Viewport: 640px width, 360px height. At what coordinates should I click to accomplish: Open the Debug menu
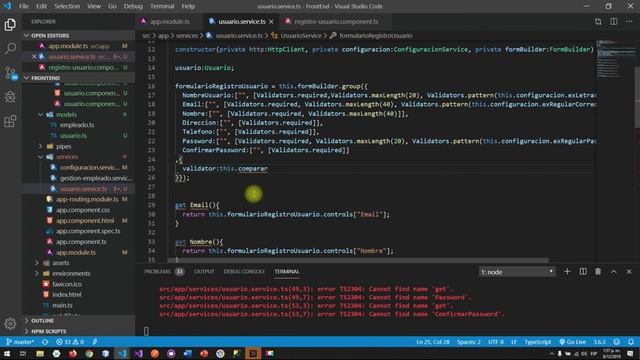coord(133,6)
